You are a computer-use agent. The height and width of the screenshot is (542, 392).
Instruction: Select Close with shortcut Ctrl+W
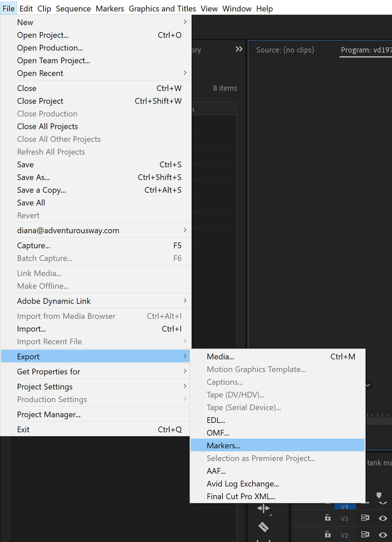96,88
